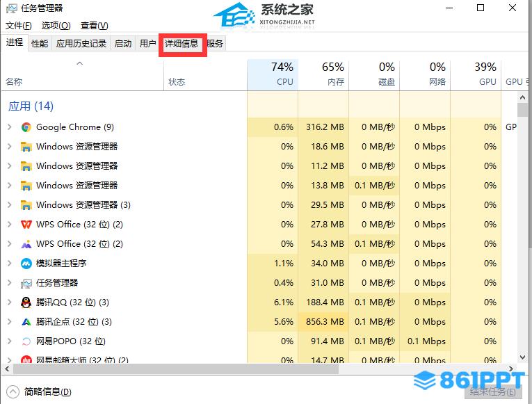Expand the 网易POPO (32 位) row

(10, 341)
